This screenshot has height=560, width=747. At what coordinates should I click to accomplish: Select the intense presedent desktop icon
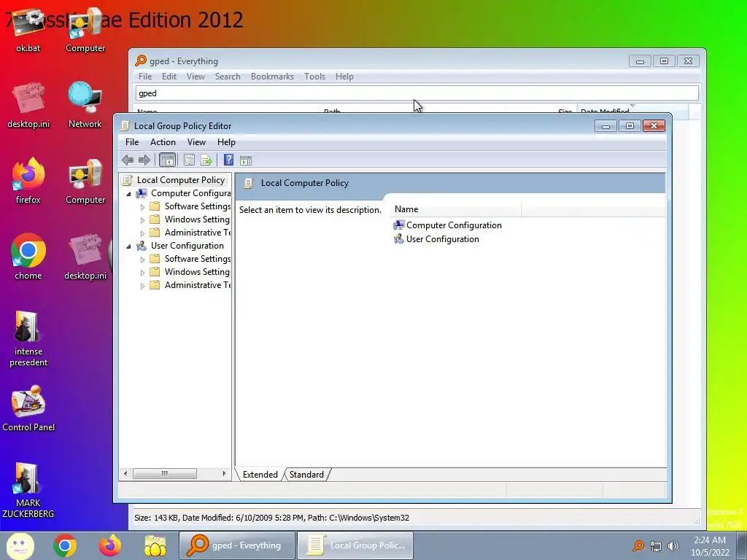28,338
